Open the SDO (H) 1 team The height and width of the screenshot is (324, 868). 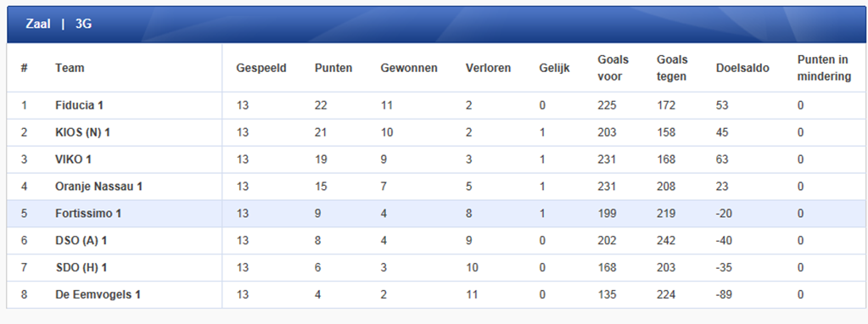pyautogui.click(x=81, y=268)
